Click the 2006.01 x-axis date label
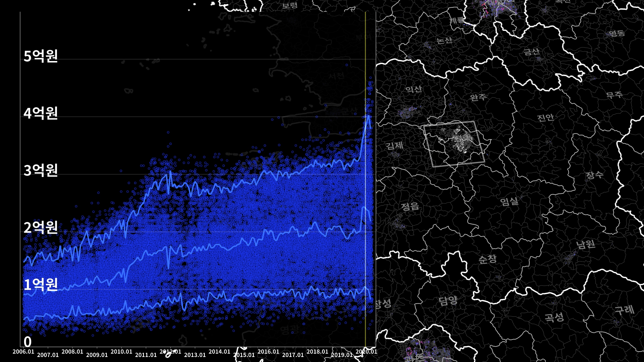The width and height of the screenshot is (644, 362). click(x=23, y=352)
